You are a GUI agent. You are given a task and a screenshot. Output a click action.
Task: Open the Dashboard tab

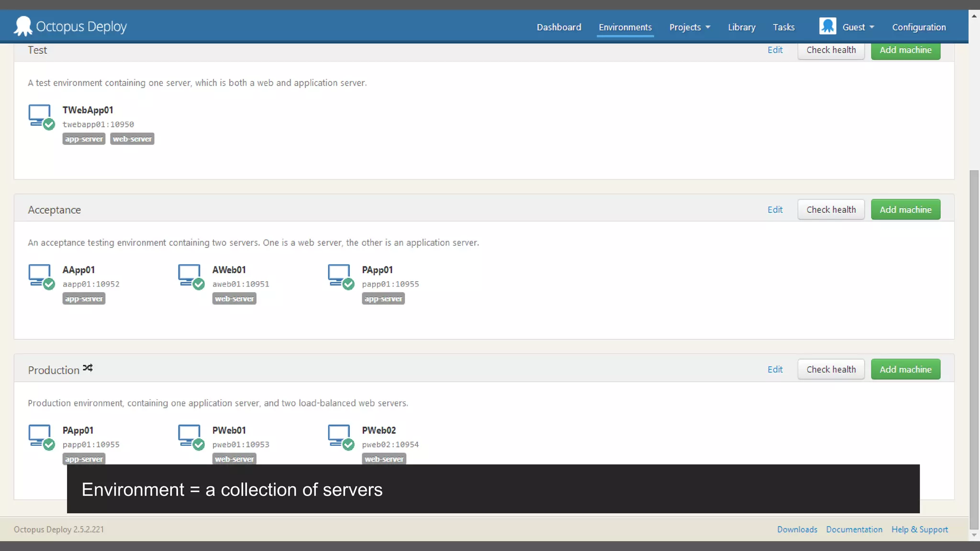558,27
